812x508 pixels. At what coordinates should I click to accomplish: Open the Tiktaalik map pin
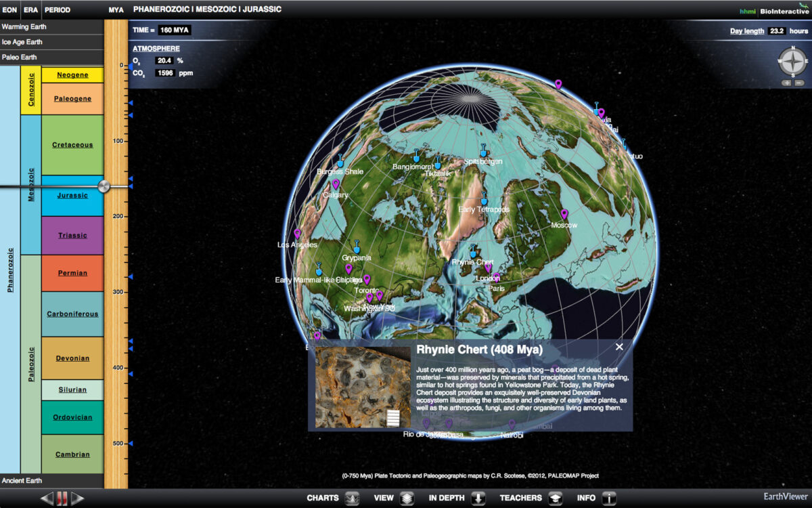[437, 163]
